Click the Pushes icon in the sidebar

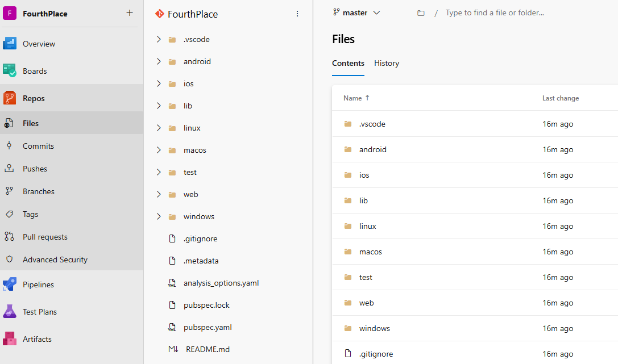9,169
